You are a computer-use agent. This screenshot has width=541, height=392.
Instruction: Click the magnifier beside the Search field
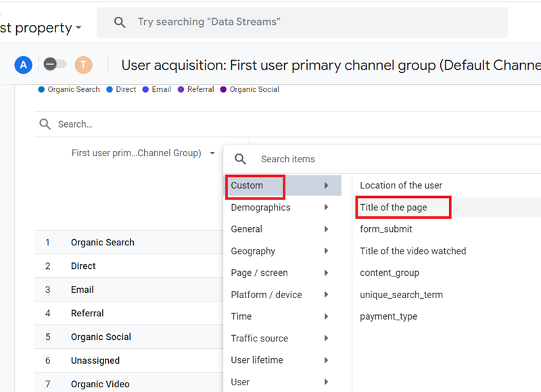coord(45,124)
